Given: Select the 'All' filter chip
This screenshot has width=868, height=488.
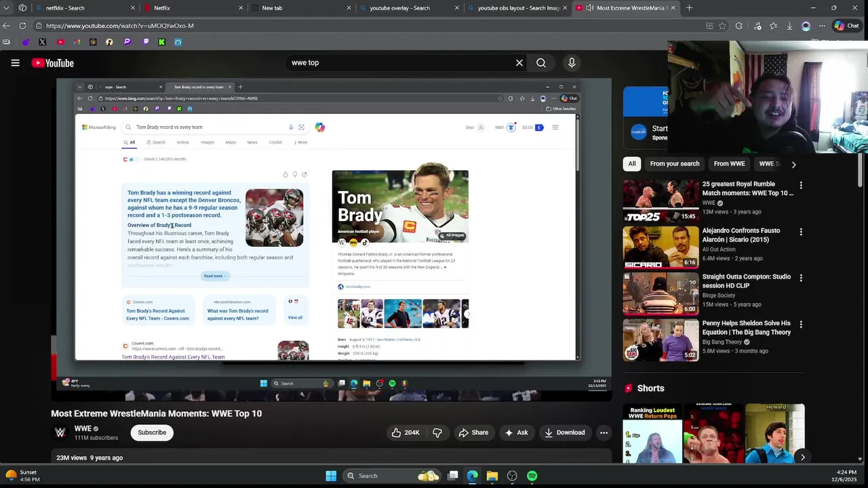Looking at the screenshot, I should click(x=632, y=163).
